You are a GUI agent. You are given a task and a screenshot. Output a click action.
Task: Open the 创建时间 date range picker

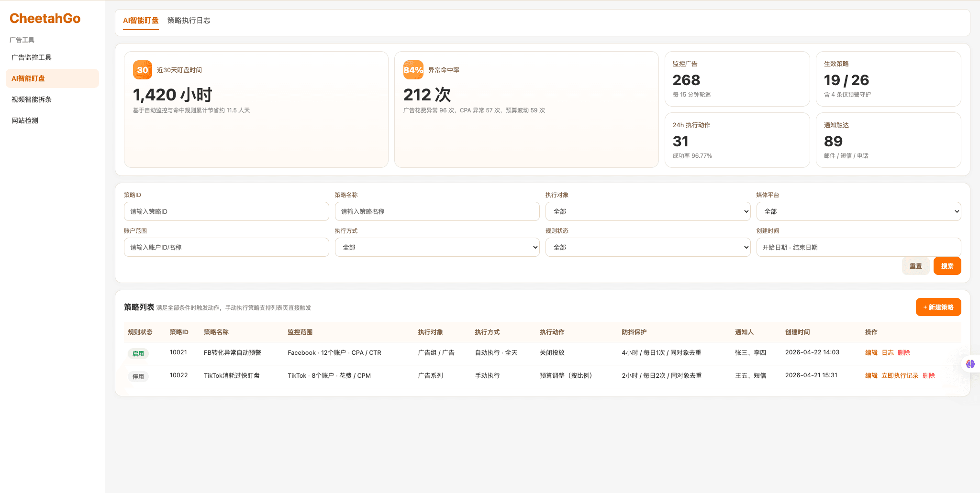(x=859, y=247)
